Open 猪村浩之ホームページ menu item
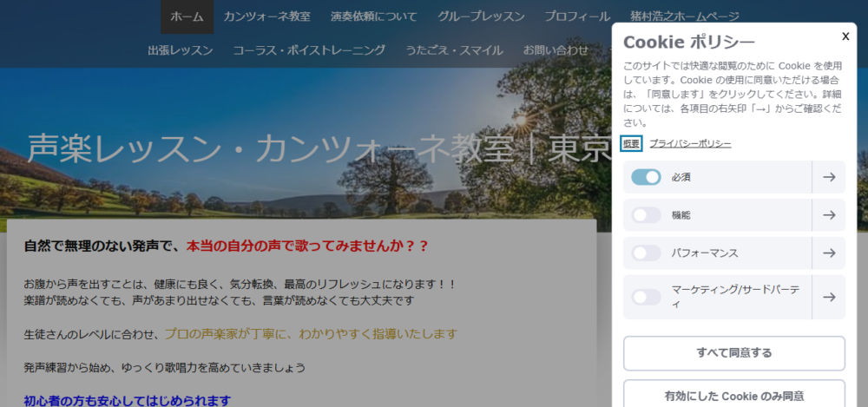 pos(684,16)
